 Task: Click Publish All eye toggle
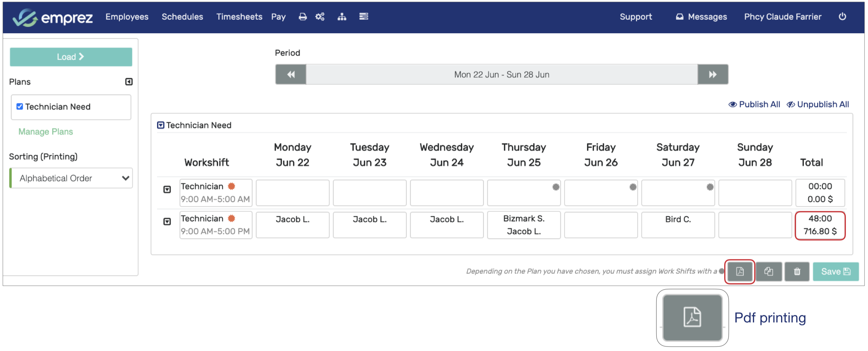[754, 105]
